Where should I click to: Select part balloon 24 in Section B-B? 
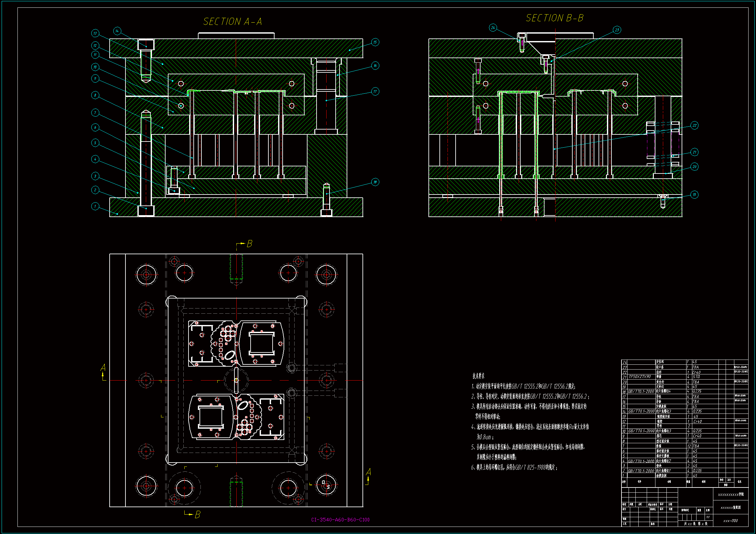coord(492,28)
